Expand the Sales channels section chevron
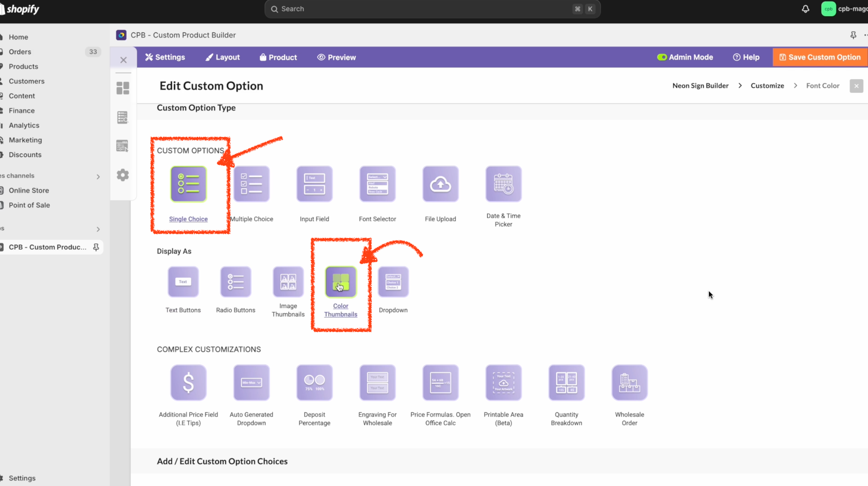This screenshot has height=486, width=868. [x=98, y=177]
